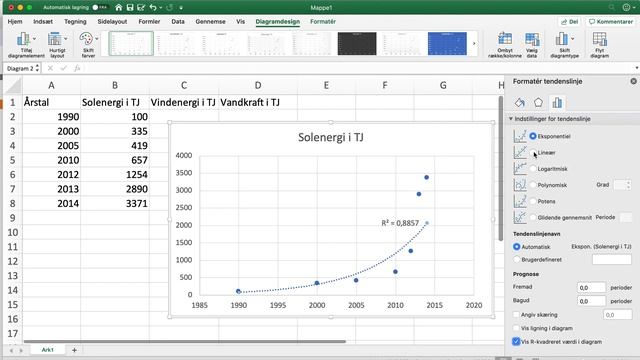Open Effects pentagon tab in pane
The height and width of the screenshot is (360, 640).
538,102
